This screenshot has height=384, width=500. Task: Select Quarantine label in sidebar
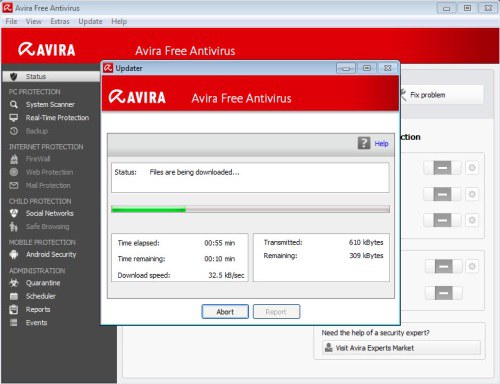point(43,283)
